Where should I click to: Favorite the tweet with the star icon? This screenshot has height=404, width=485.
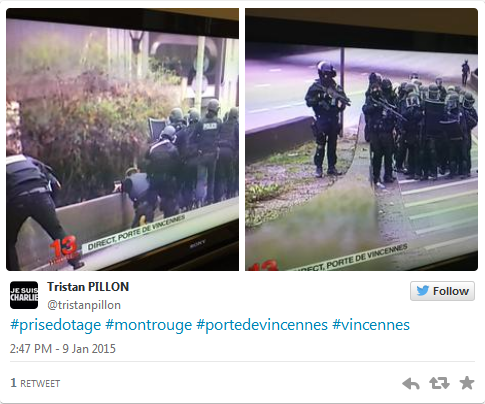pos(467,383)
